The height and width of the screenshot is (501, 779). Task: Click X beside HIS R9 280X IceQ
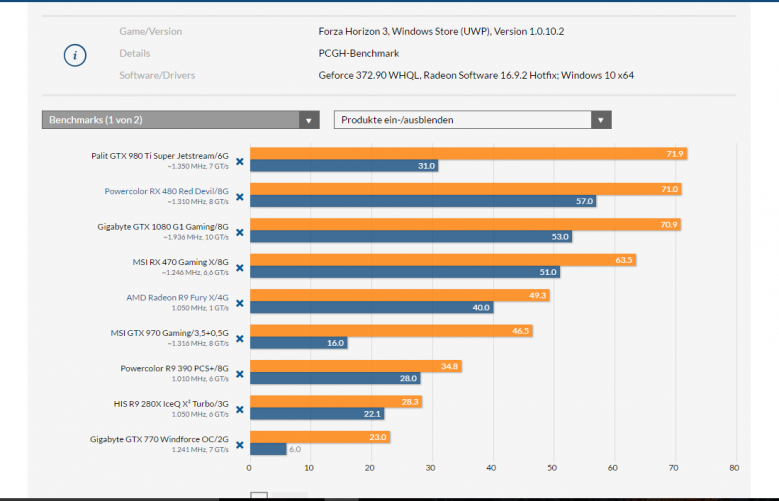click(240, 408)
